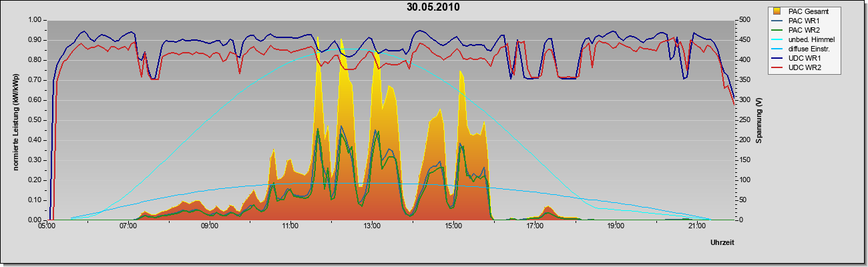This screenshot has width=868, height=267.
Task: Click the 500 value on voltage axis
Action: (x=744, y=19)
